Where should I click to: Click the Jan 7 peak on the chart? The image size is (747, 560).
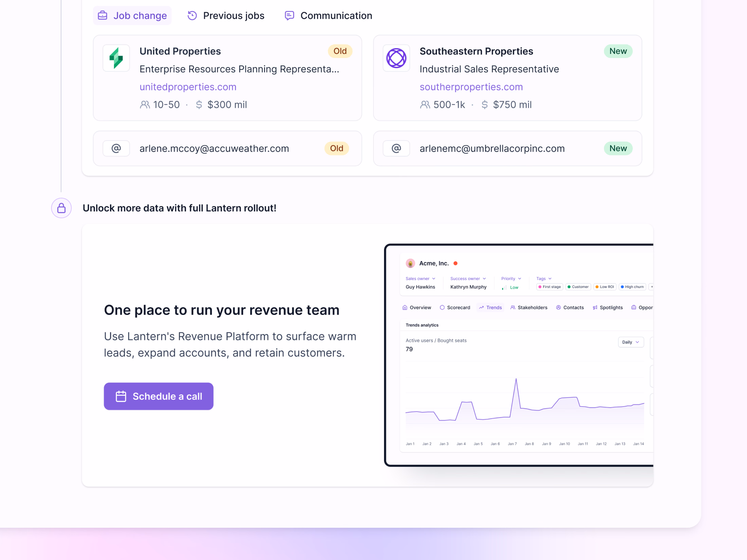(x=516, y=379)
